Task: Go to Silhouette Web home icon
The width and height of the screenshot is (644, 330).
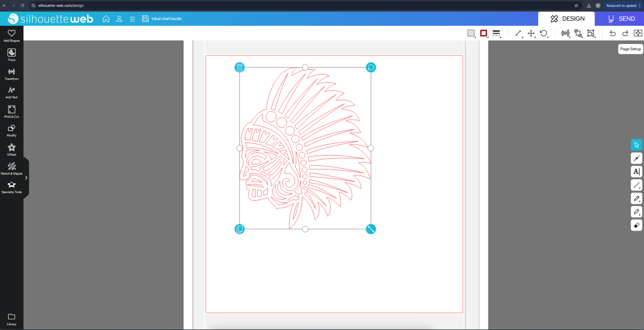Action: [x=106, y=19]
